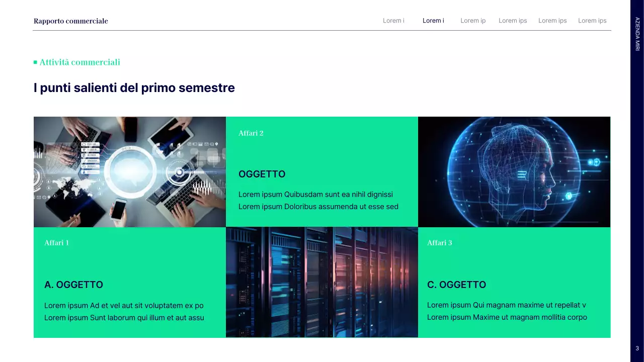Open the server room image
This screenshot has width=644, height=362.
[x=321, y=282]
